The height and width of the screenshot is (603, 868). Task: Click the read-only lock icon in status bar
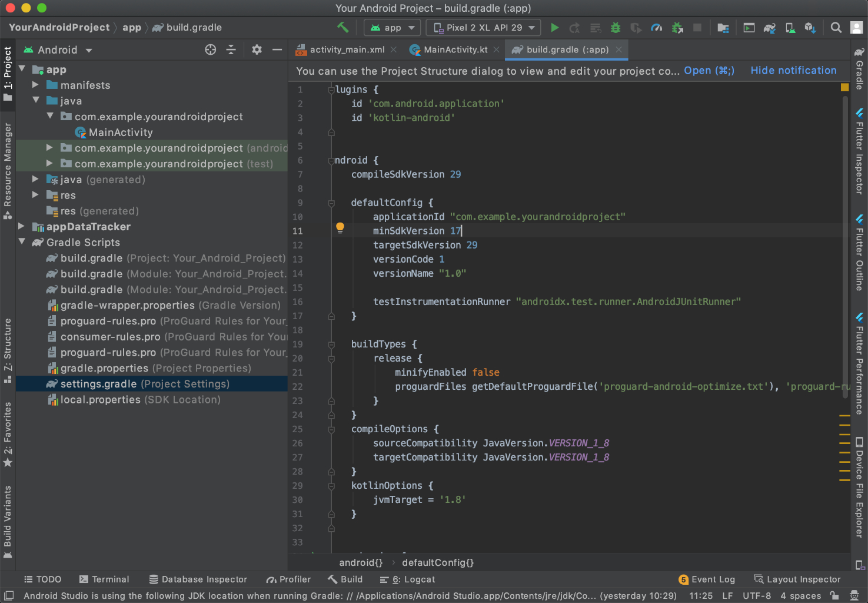click(x=834, y=595)
